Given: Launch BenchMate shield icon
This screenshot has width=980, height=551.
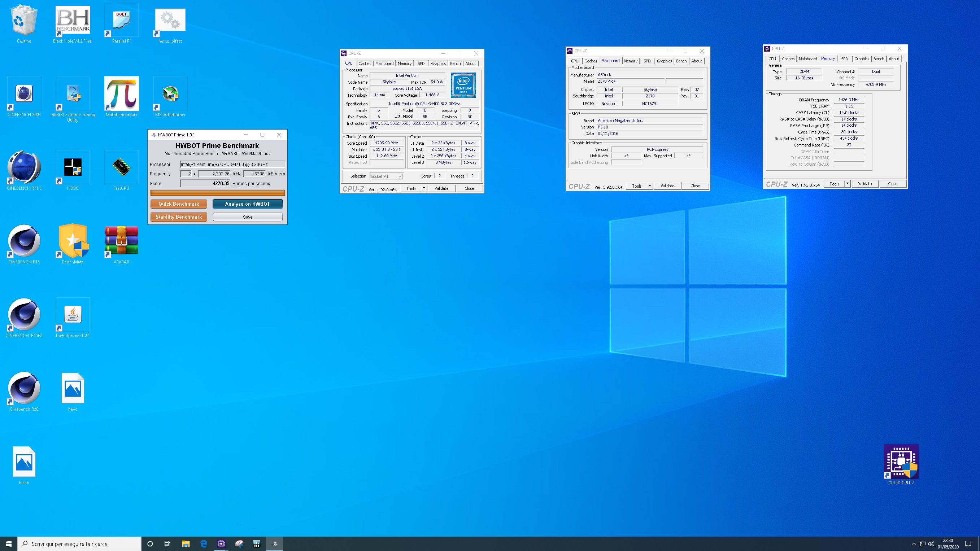Looking at the screenshot, I should click(x=73, y=244).
